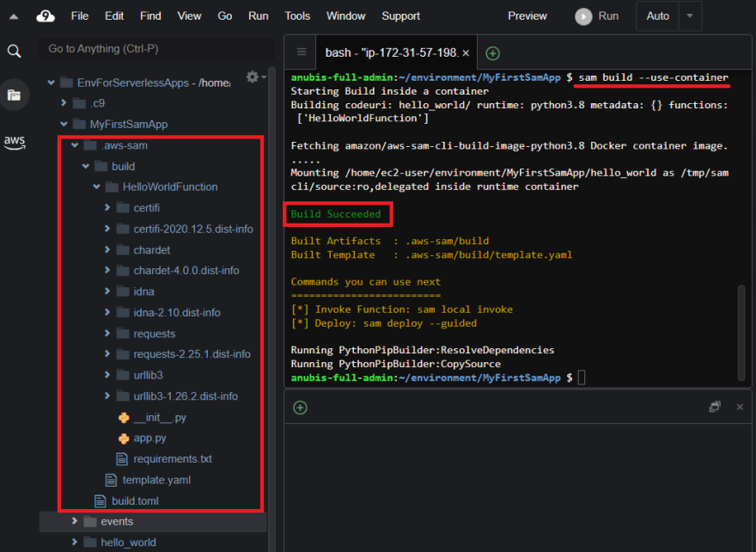
Task: Open the Go menu
Action: point(225,16)
